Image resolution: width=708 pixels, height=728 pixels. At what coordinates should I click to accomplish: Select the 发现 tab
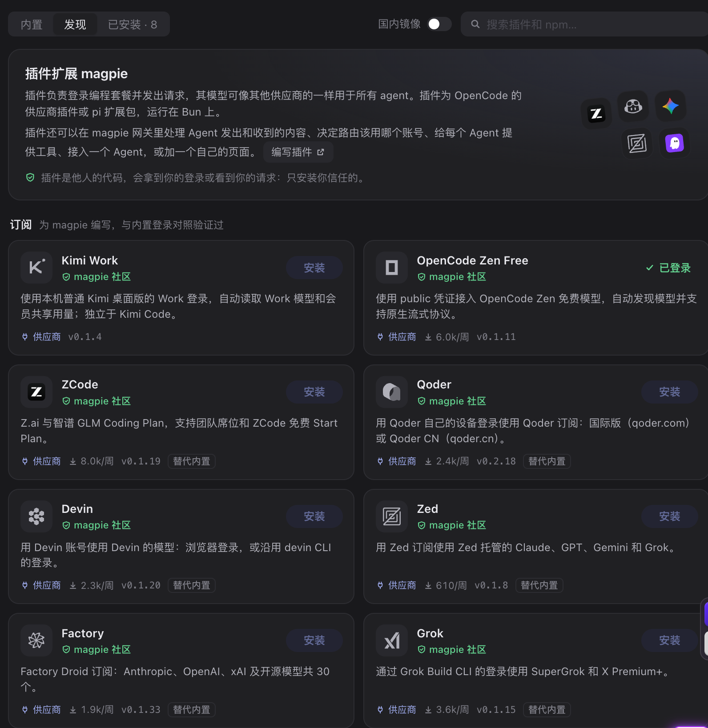75,24
